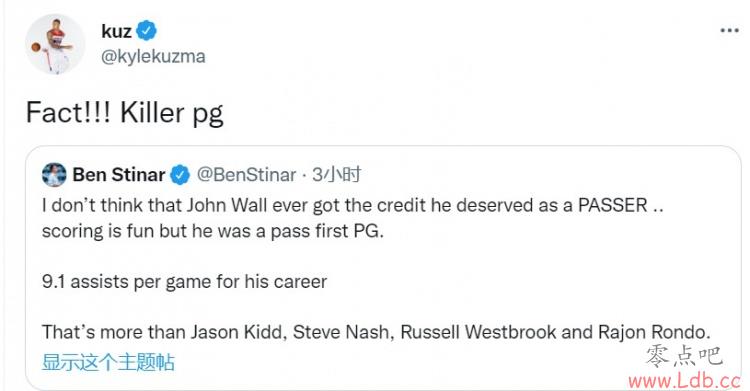Click the Jason Kidd comparison sentence
The width and height of the screenshot is (750, 391).
click(376, 332)
